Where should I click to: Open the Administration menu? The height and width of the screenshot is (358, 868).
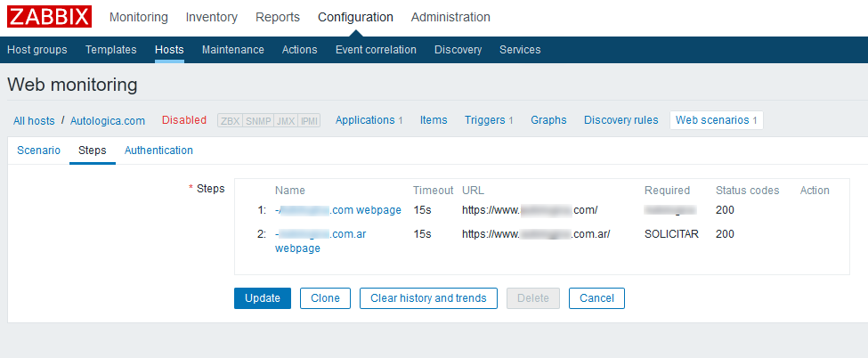coord(450,17)
